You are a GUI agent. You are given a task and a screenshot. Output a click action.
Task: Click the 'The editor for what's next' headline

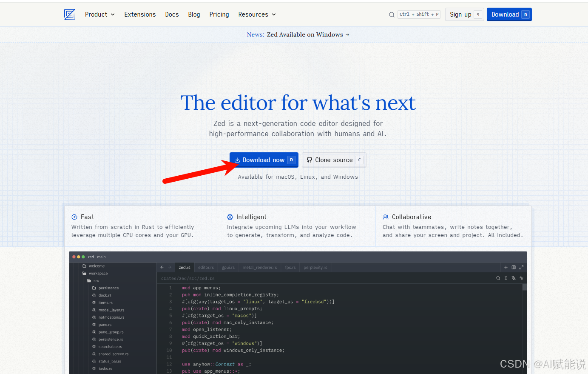tap(298, 103)
